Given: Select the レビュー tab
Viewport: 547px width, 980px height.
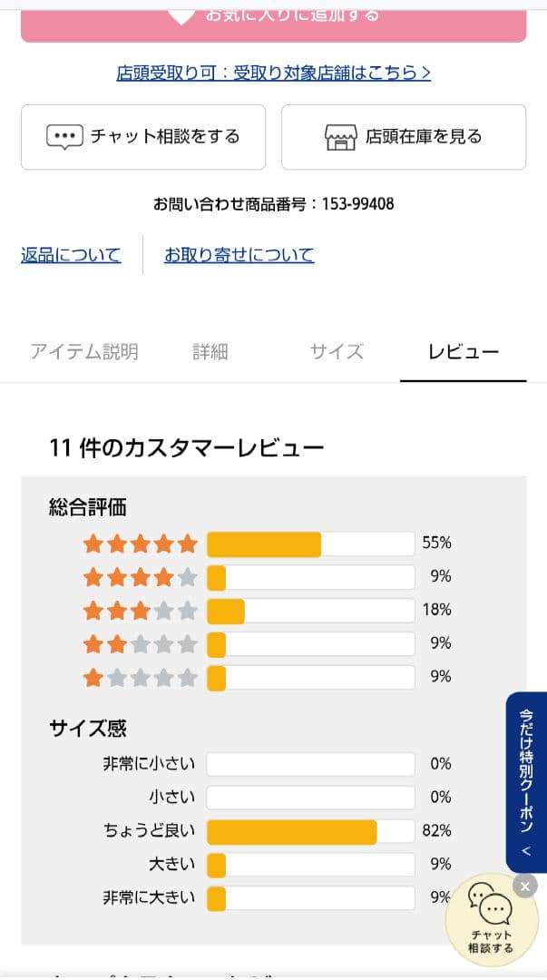Looking at the screenshot, I should click(463, 352).
